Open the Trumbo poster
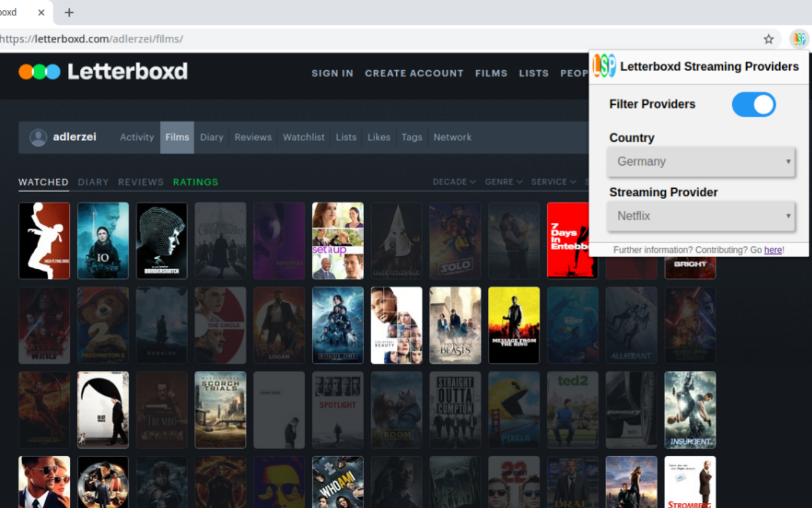This screenshot has width=812, height=508. [x=162, y=410]
